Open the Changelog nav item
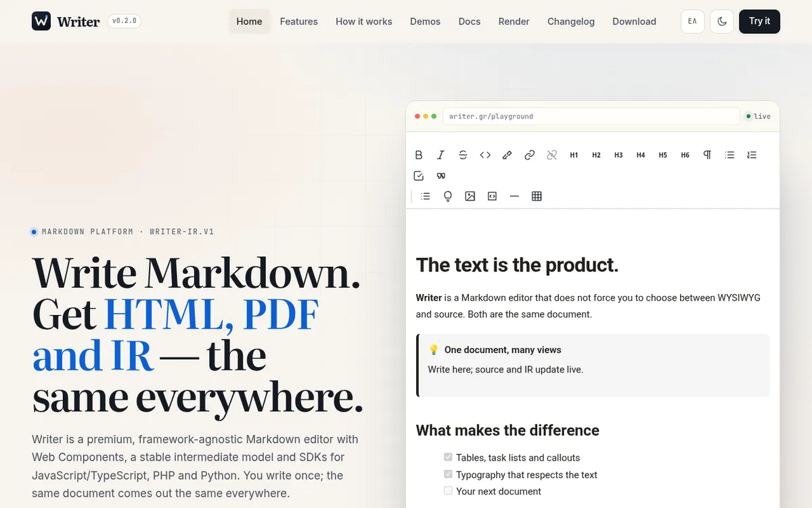 [571, 22]
